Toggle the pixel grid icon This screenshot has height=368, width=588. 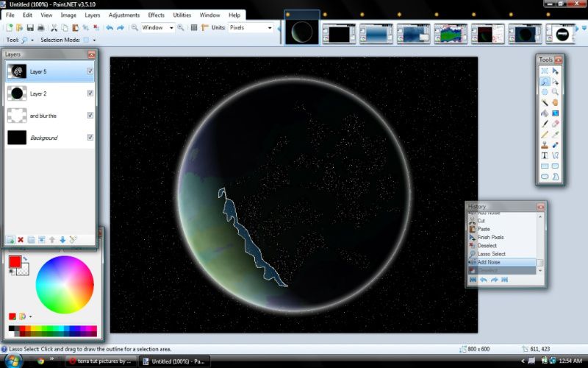[194, 27]
